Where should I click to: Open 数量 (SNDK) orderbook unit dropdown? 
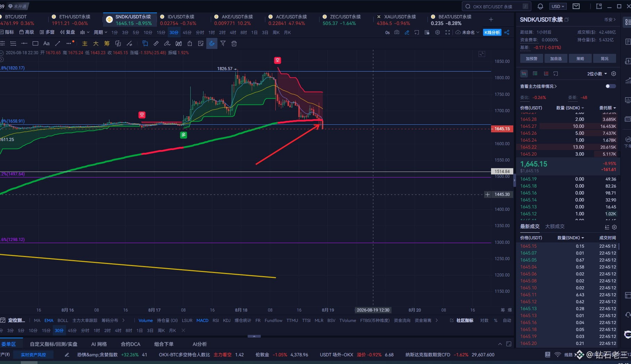570,108
